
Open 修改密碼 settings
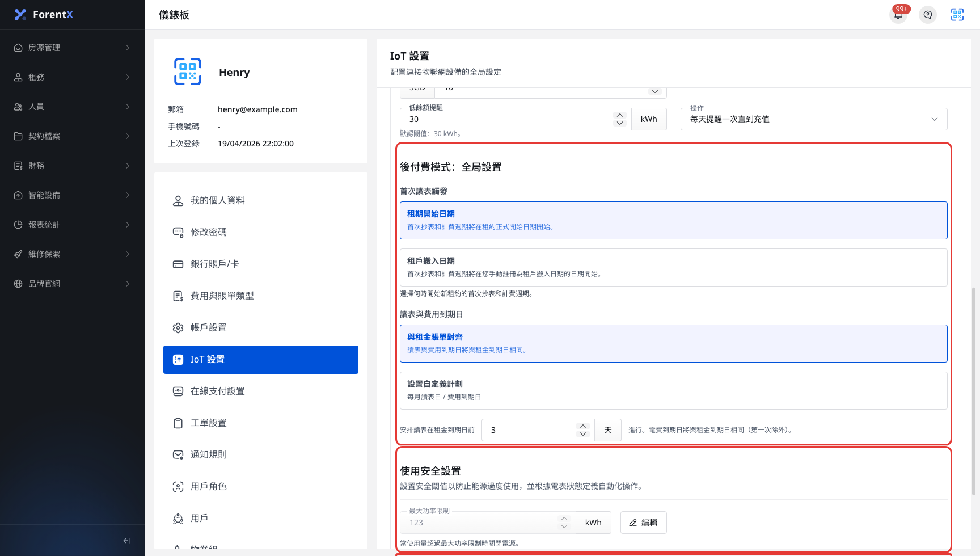pos(261,232)
